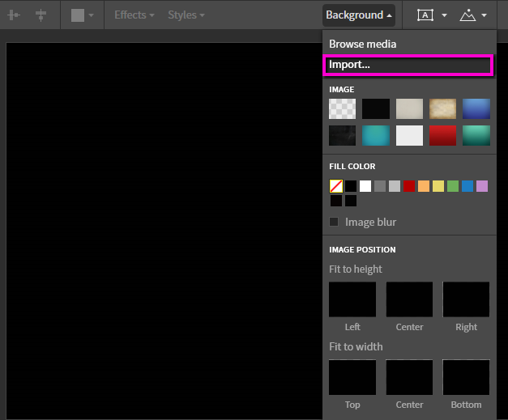Select the white fill color swatch

pyautogui.click(x=365, y=186)
